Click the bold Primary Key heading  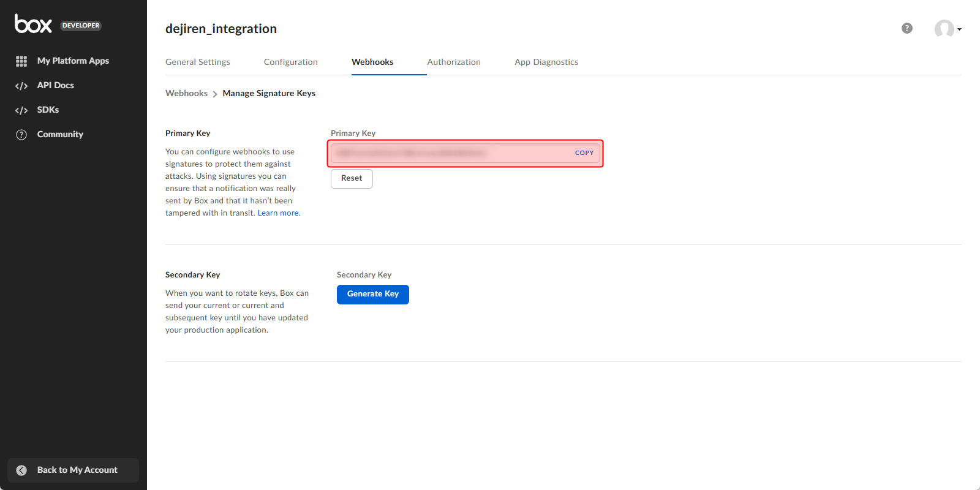point(187,133)
